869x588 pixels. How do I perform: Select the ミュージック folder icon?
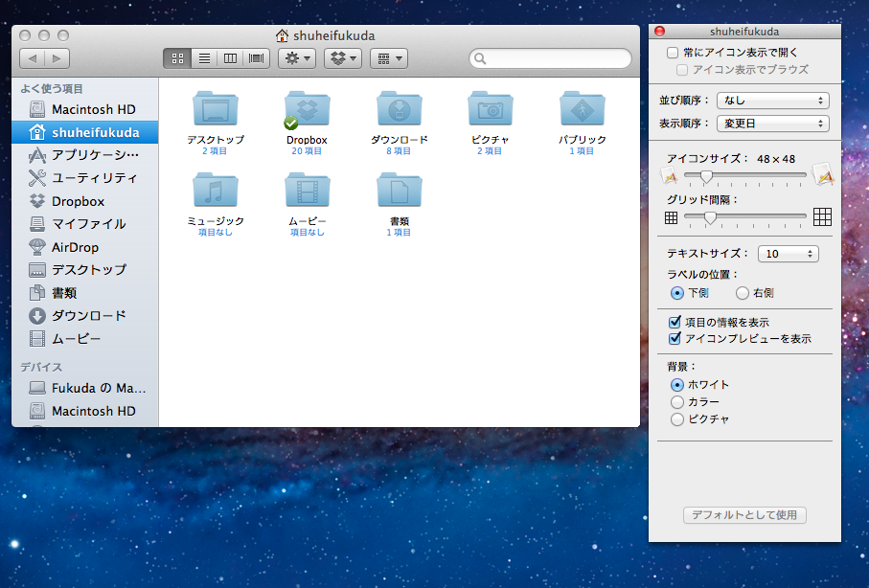216,190
